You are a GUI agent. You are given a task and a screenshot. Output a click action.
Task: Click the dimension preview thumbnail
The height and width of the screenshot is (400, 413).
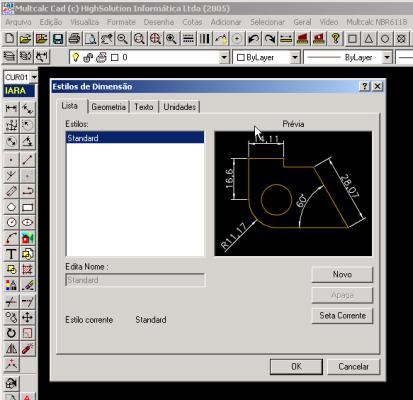(293, 194)
